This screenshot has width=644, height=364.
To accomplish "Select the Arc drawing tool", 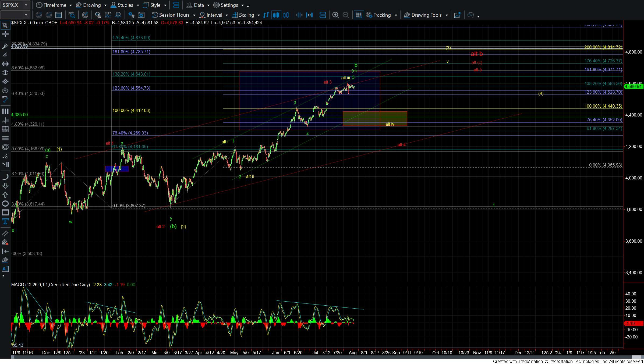I will (5, 177).
